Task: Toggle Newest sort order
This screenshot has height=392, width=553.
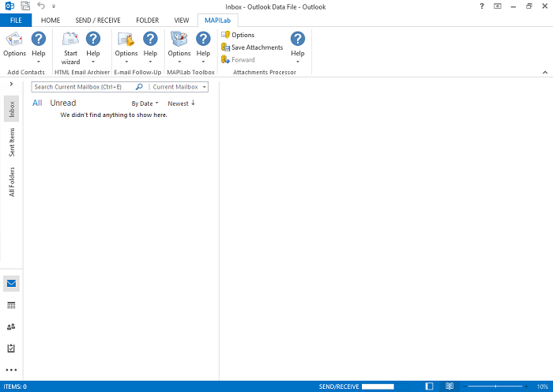Action: (181, 104)
